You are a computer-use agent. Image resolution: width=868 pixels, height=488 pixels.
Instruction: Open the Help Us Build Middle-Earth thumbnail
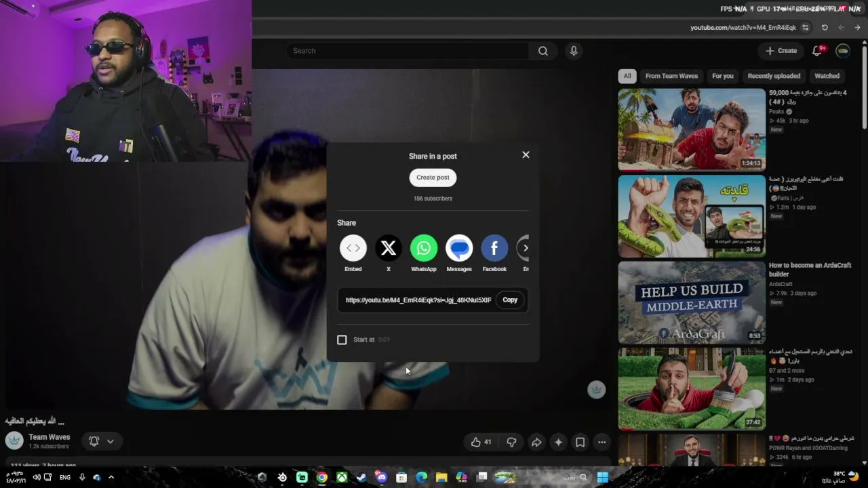pyautogui.click(x=692, y=302)
